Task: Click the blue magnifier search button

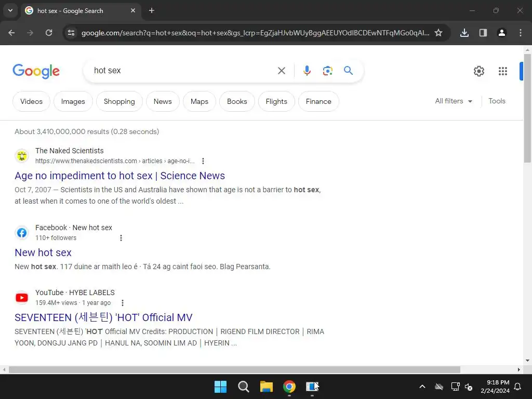Action: tap(348, 71)
